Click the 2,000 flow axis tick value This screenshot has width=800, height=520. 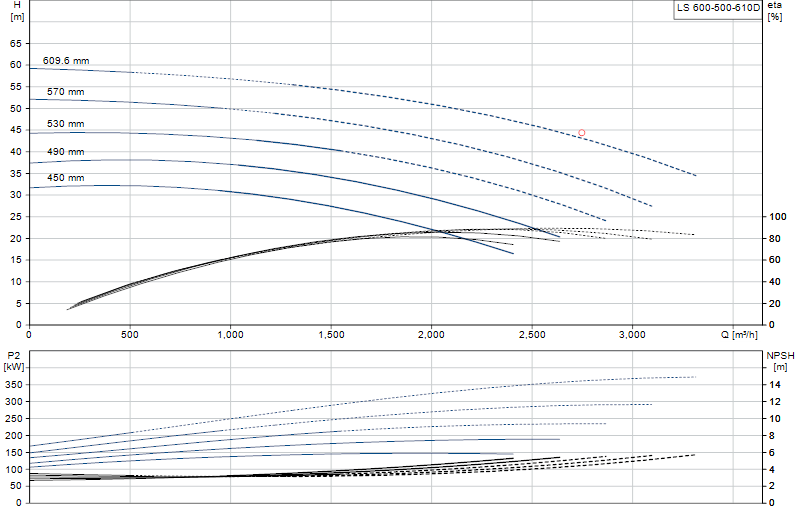[x=432, y=335]
